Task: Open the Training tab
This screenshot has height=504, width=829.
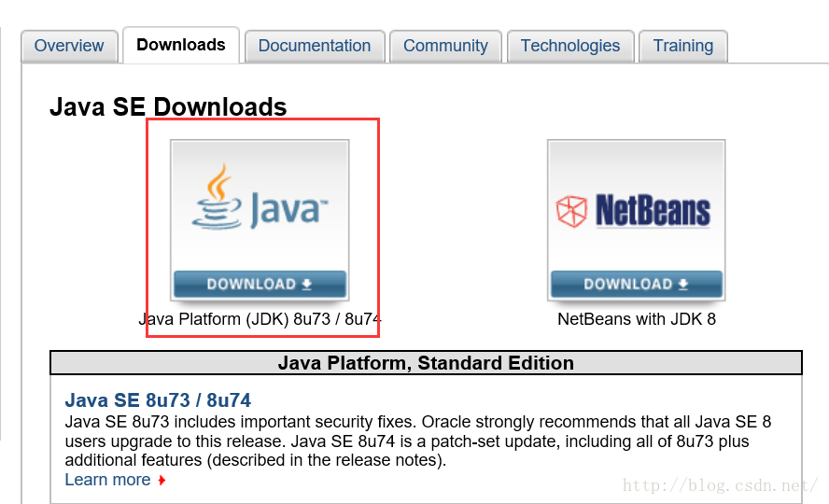Action: point(683,46)
